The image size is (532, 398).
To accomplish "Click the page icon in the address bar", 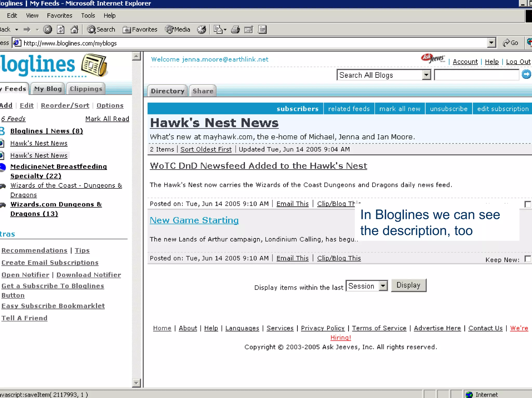I will 17,43.
